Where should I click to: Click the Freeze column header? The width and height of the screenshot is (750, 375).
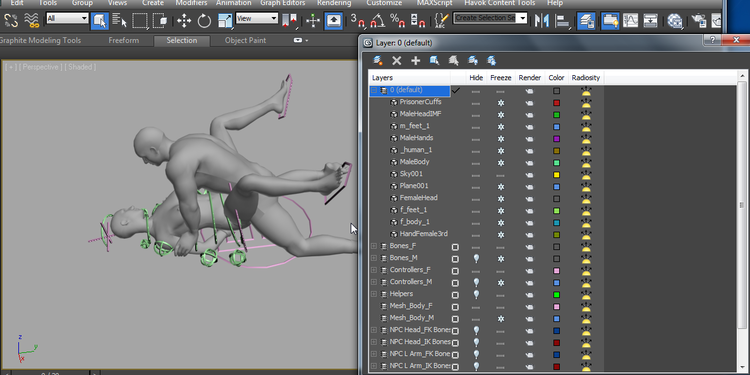501,77
